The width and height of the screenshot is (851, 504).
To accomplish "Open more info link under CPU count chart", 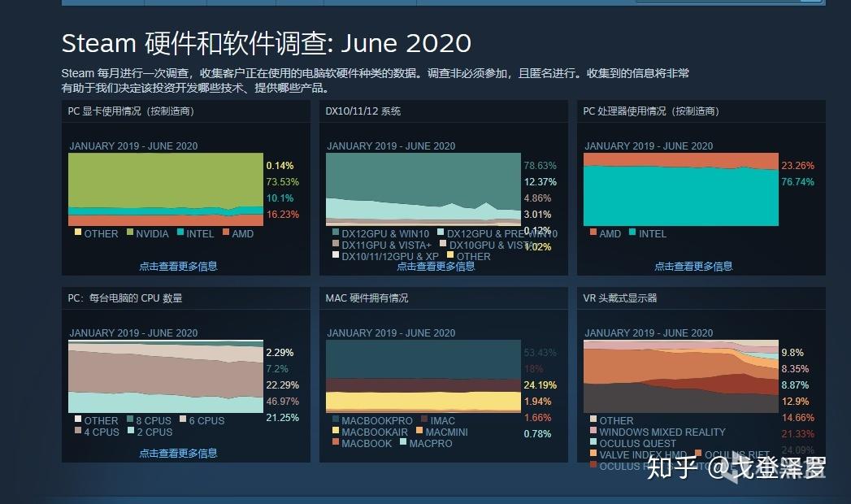I will coord(178,453).
